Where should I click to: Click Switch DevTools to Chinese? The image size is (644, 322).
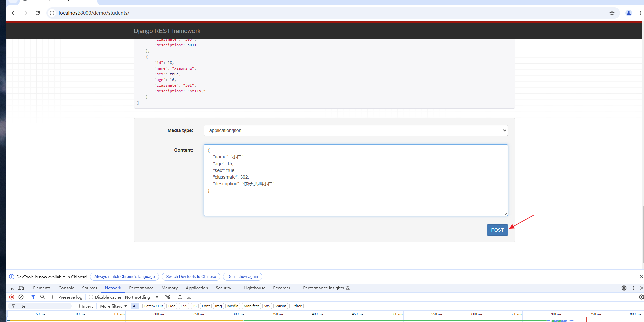[x=191, y=277]
